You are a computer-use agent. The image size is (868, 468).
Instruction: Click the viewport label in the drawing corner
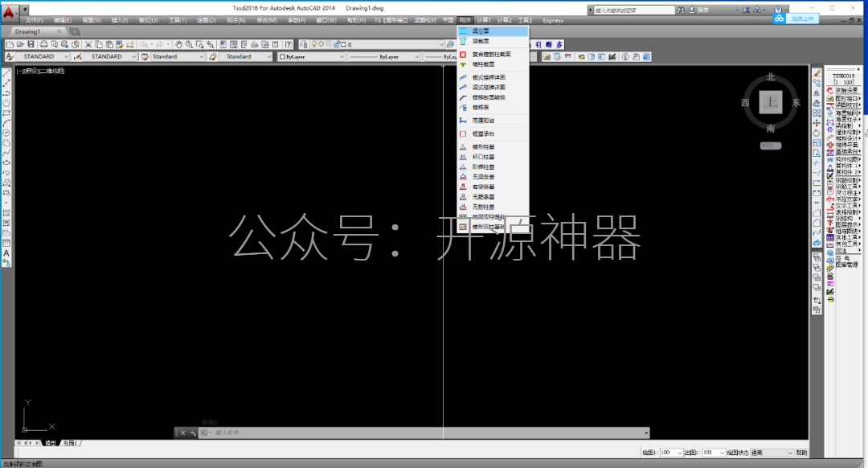pyautogui.click(x=40, y=71)
